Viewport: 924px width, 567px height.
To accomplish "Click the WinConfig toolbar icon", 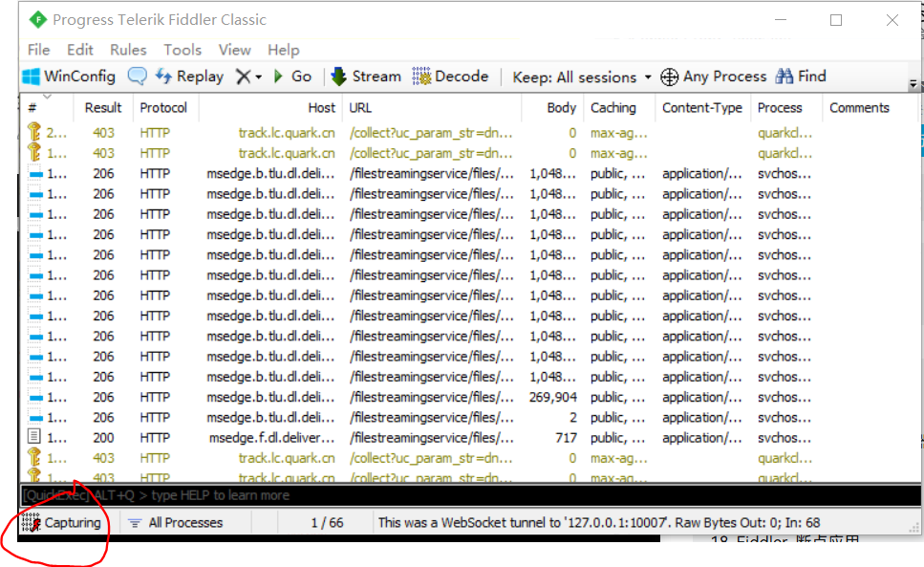I will pyautogui.click(x=32, y=76).
